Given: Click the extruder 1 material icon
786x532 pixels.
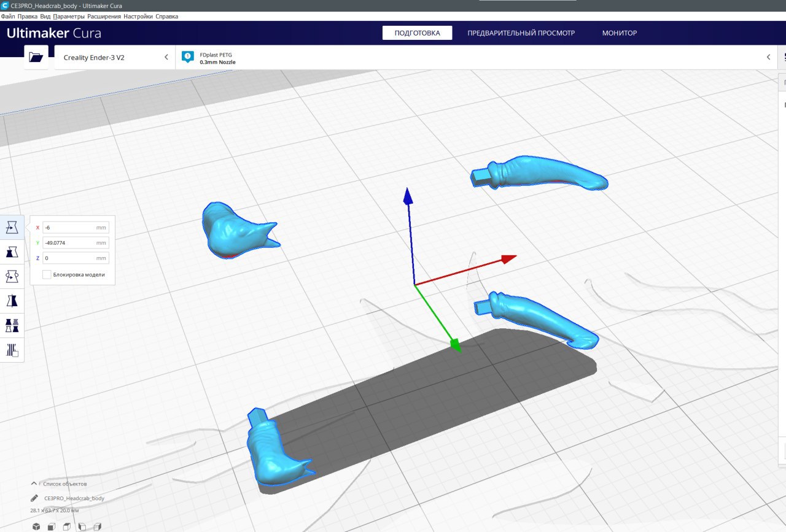Looking at the screenshot, I should pyautogui.click(x=188, y=56).
